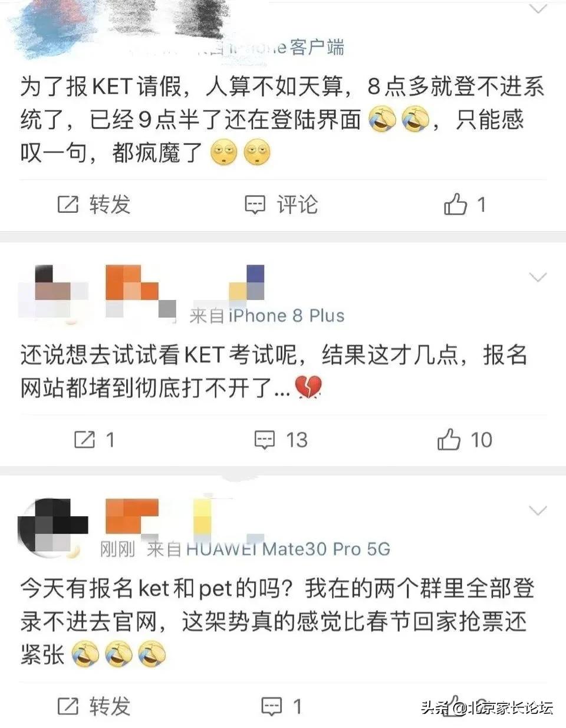
Task: Repost the second post with 1 repost
Action: tap(94, 439)
